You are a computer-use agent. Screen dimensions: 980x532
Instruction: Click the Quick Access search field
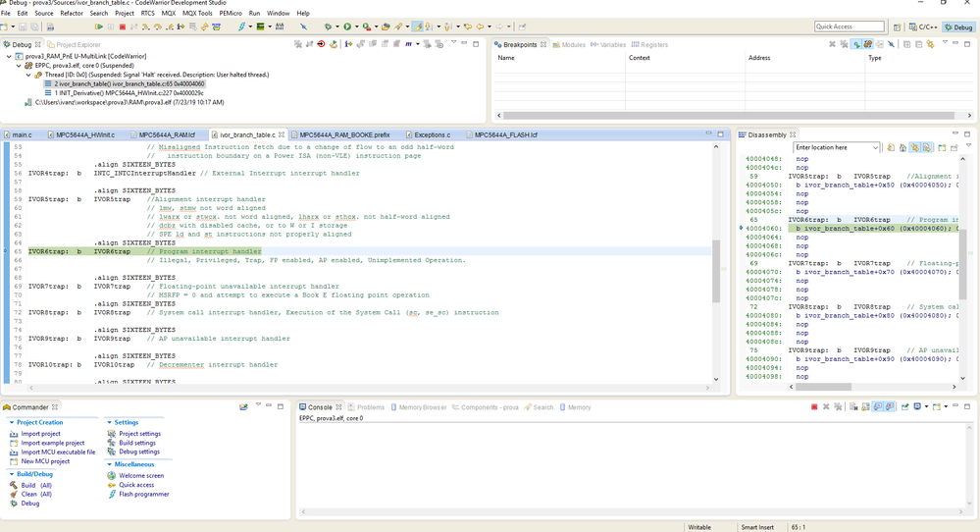pyautogui.click(x=849, y=27)
